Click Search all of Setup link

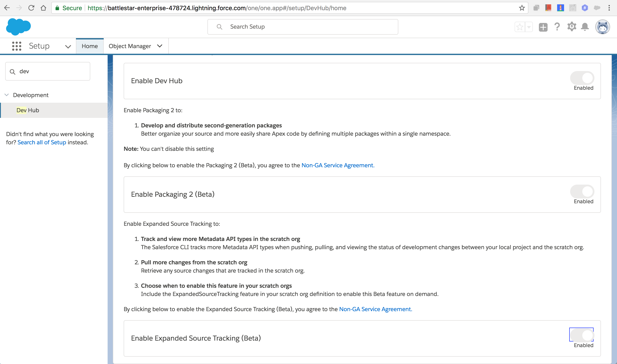pos(42,142)
